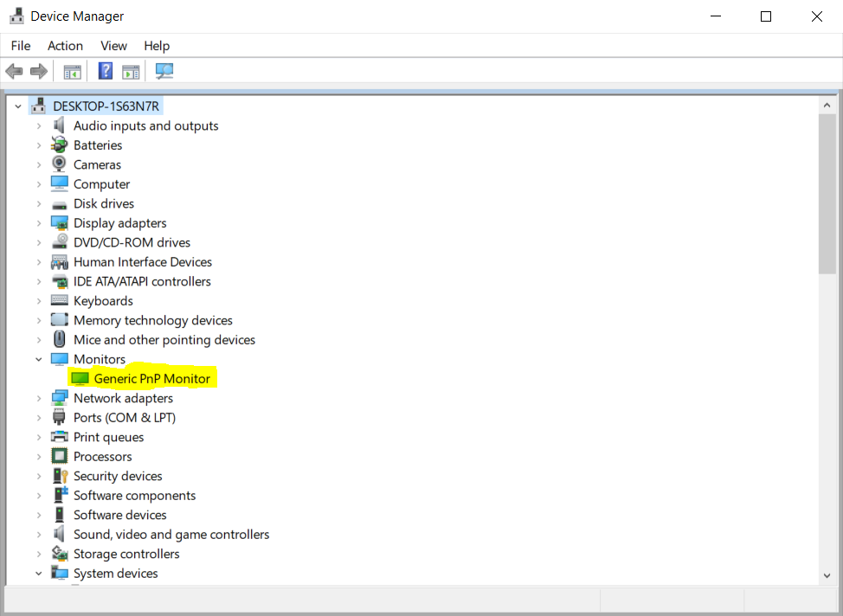
Task: Select the Cameras device icon
Action: [60, 164]
